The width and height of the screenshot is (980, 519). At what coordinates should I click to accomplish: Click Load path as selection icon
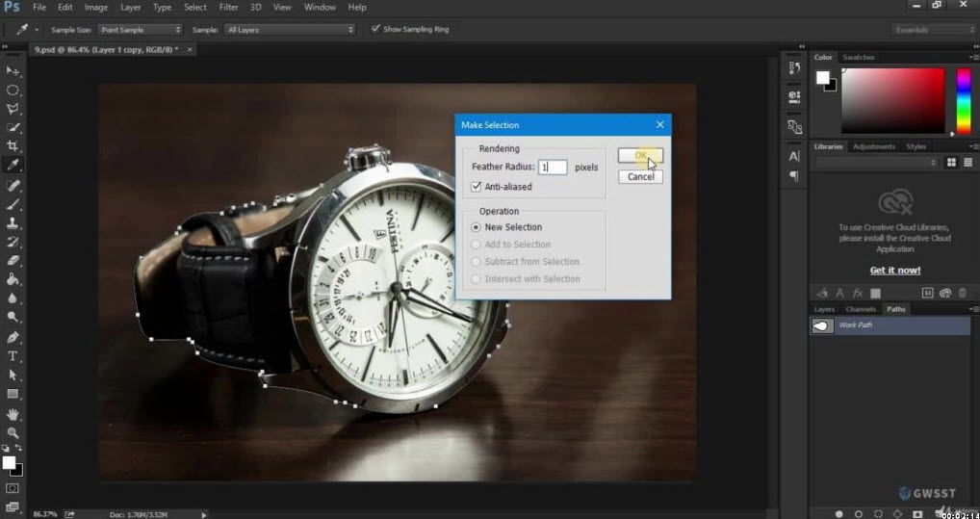[878, 514]
